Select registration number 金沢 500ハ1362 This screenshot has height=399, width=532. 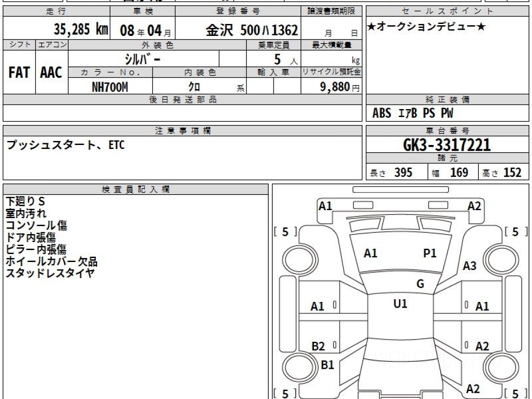click(x=251, y=30)
